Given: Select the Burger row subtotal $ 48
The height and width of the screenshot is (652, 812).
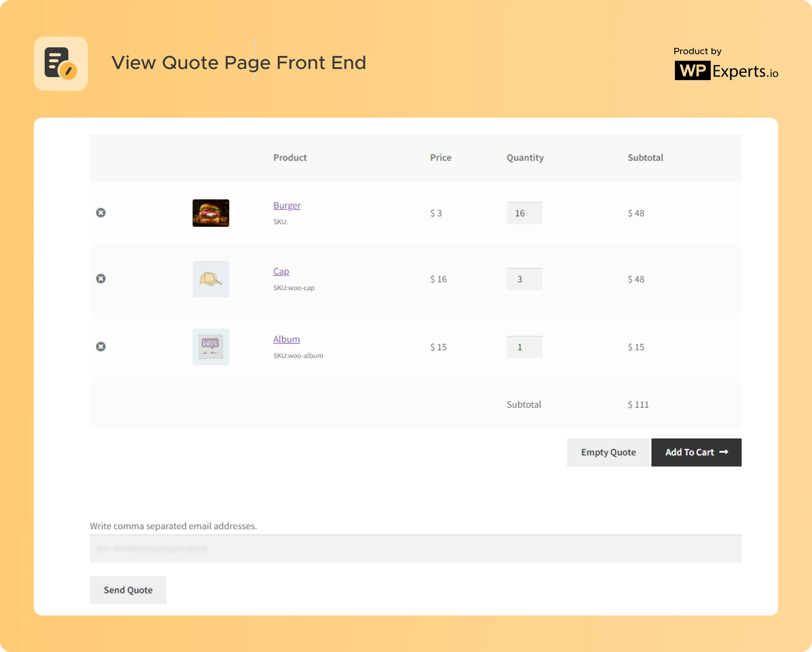Looking at the screenshot, I should tap(636, 213).
